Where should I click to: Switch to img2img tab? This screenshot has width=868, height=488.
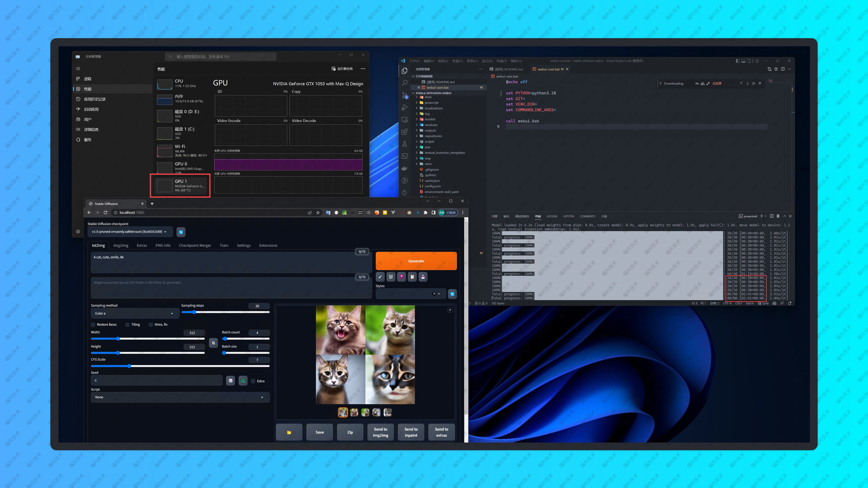click(121, 245)
